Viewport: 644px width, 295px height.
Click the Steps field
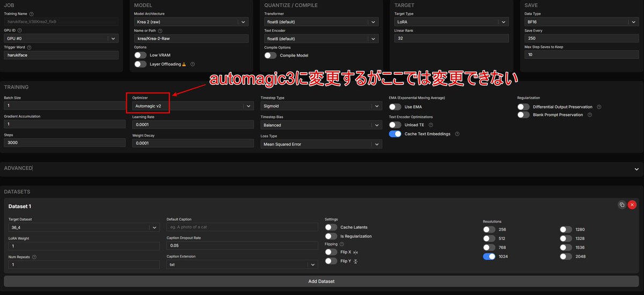click(64, 143)
